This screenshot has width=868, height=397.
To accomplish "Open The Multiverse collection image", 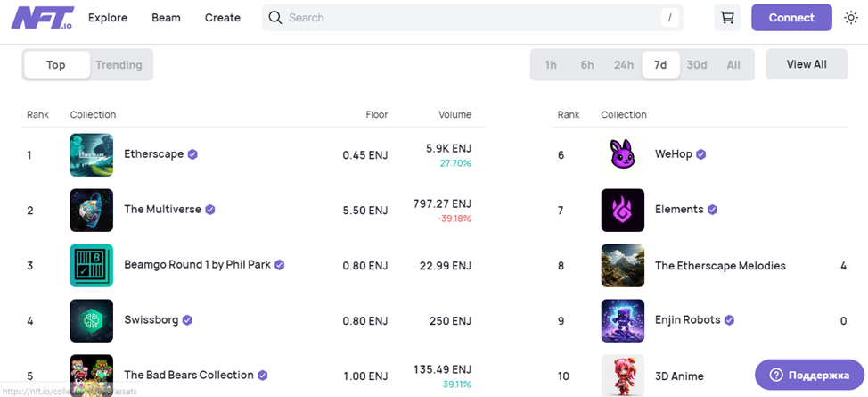I will point(92,211).
